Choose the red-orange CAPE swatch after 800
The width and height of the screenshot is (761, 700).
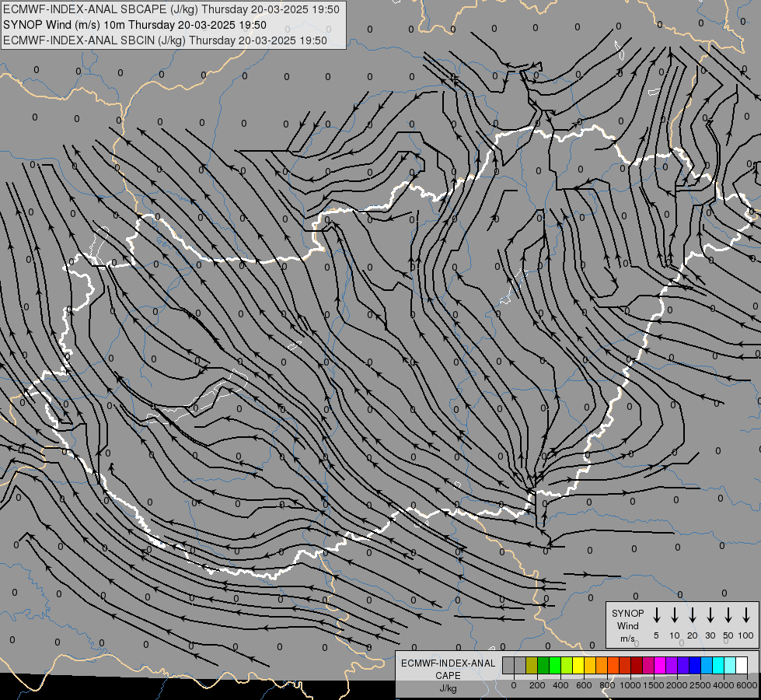[x=613, y=665]
